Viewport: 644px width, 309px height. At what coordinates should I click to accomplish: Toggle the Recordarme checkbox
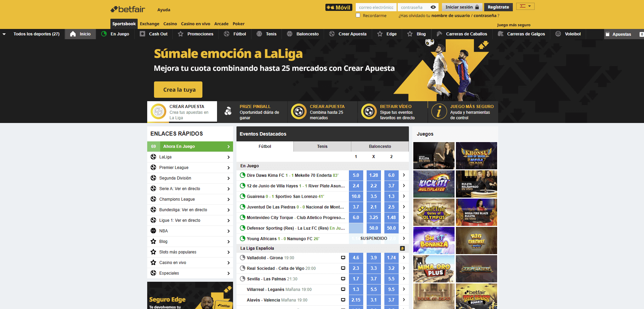click(358, 15)
